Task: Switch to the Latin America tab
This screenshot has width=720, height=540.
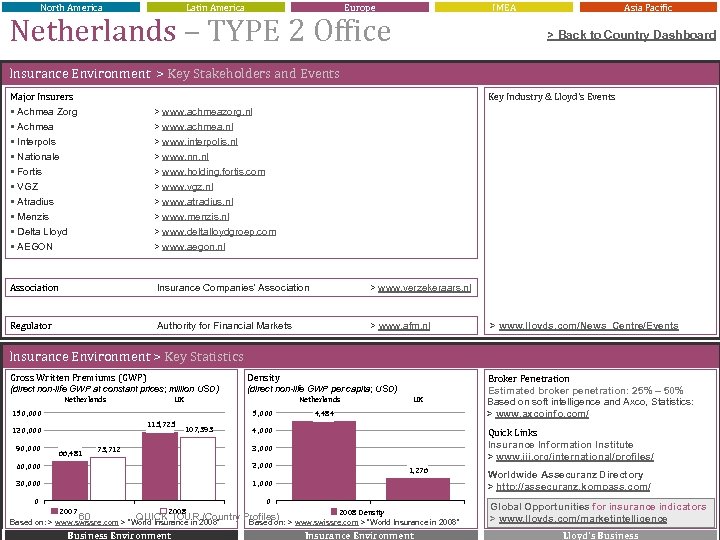Action: [215, 7]
